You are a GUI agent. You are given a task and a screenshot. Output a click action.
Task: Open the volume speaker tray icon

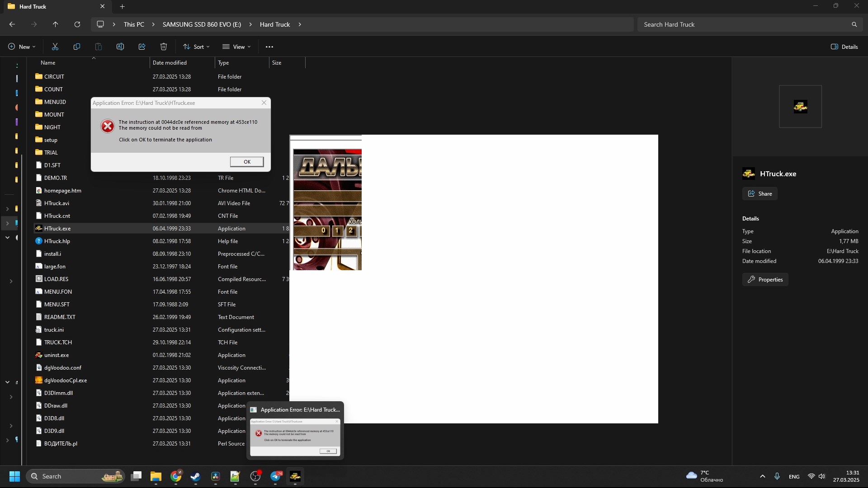pyautogui.click(x=822, y=476)
